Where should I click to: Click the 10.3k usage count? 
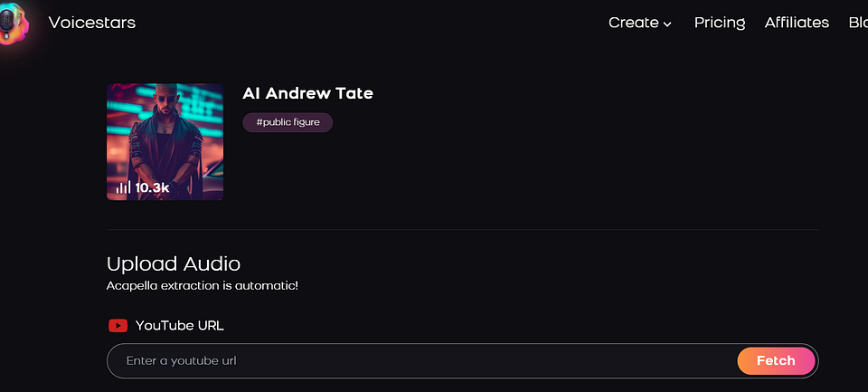pos(152,188)
